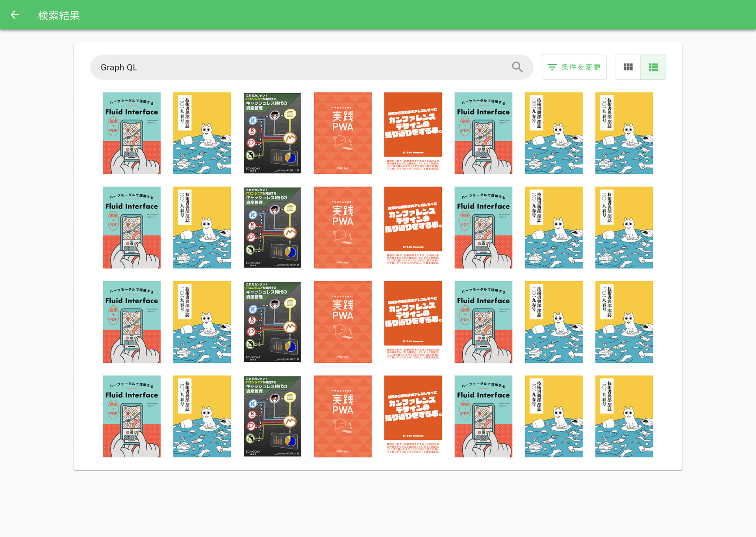
Task: Focus the Graph QL search field
Action: [x=299, y=67]
